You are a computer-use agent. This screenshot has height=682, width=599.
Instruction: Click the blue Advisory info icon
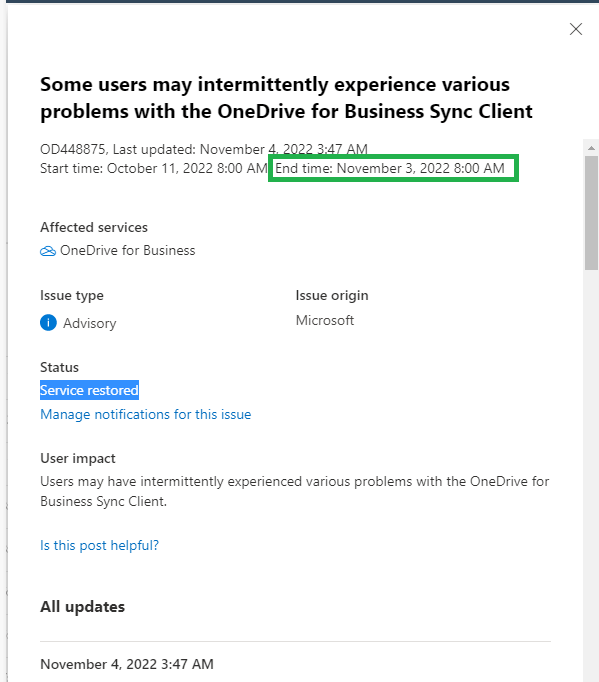coord(48,323)
